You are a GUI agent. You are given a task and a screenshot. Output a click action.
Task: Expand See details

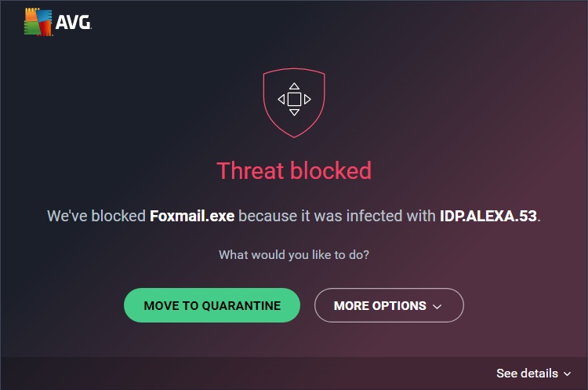[528, 374]
